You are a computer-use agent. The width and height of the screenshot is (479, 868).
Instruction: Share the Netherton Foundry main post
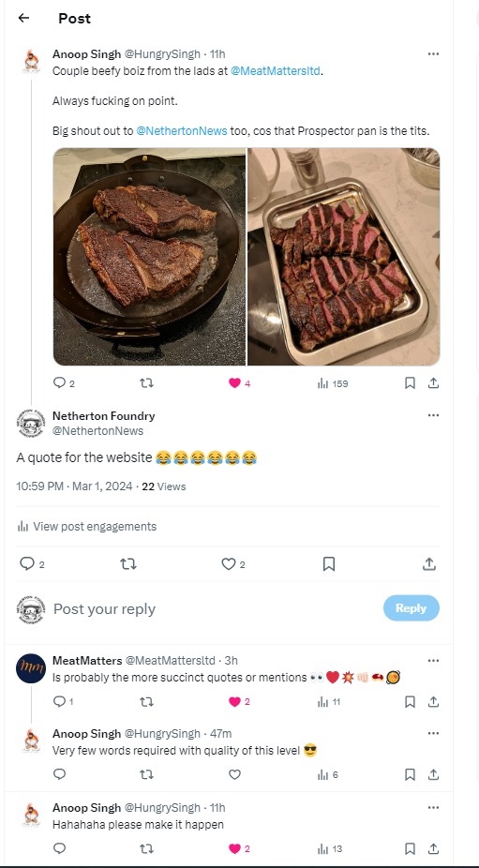[428, 564]
